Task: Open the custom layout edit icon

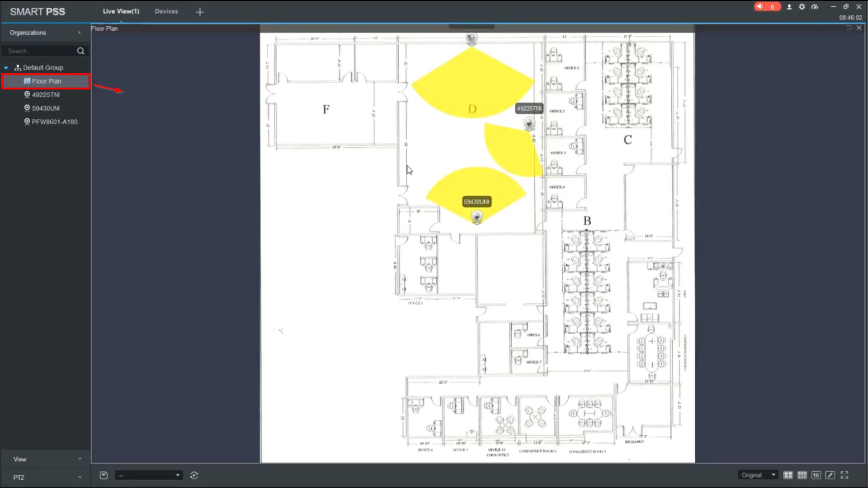Action: [x=830, y=475]
